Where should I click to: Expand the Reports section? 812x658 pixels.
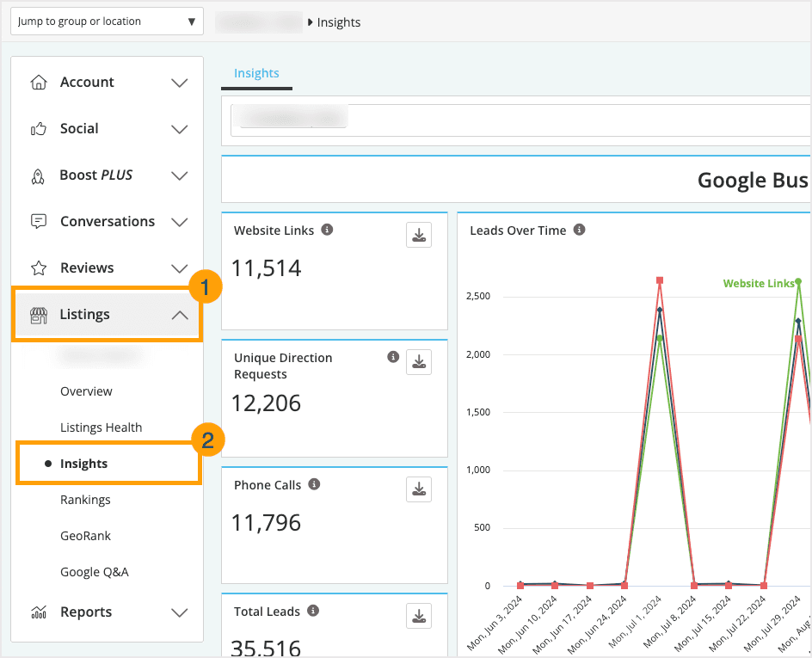(180, 612)
